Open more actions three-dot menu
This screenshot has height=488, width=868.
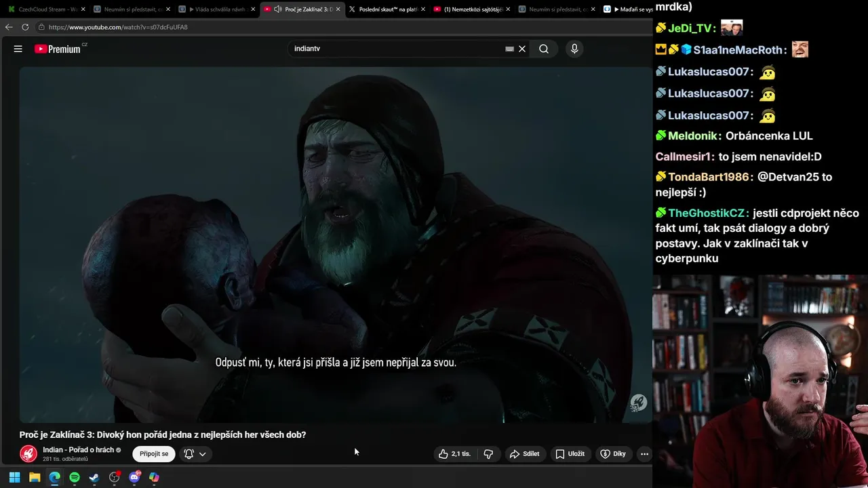click(x=644, y=454)
